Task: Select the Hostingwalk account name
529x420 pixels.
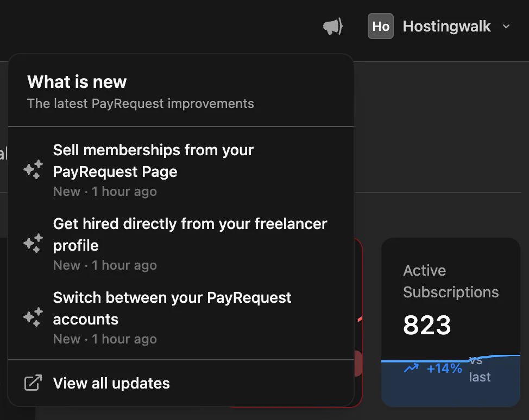Action: (x=446, y=26)
